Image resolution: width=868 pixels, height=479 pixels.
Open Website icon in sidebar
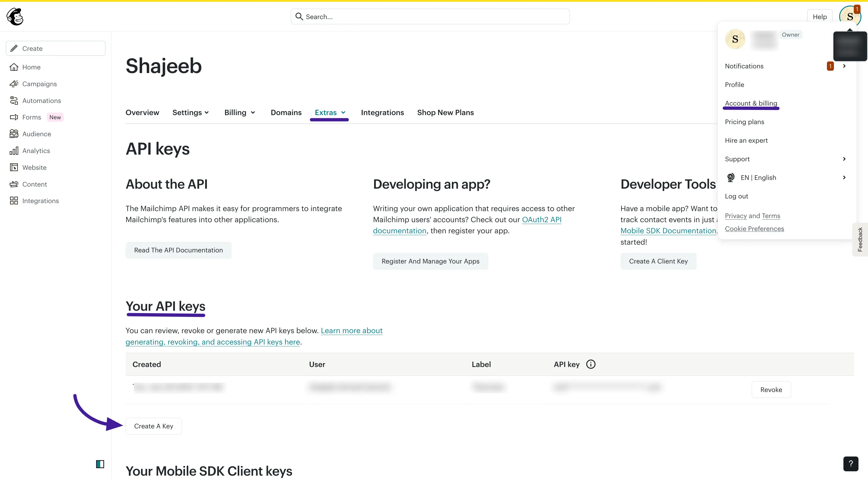pyautogui.click(x=14, y=167)
